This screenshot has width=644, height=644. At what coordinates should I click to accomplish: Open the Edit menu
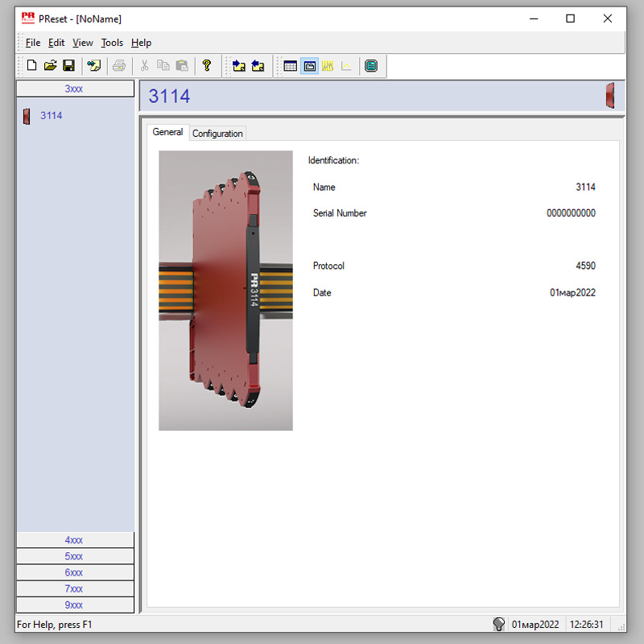[56, 43]
